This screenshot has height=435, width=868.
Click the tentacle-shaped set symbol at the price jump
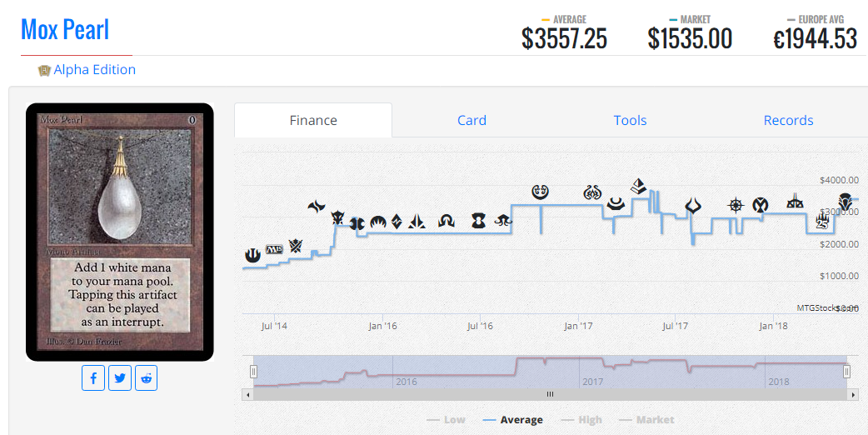(x=503, y=220)
